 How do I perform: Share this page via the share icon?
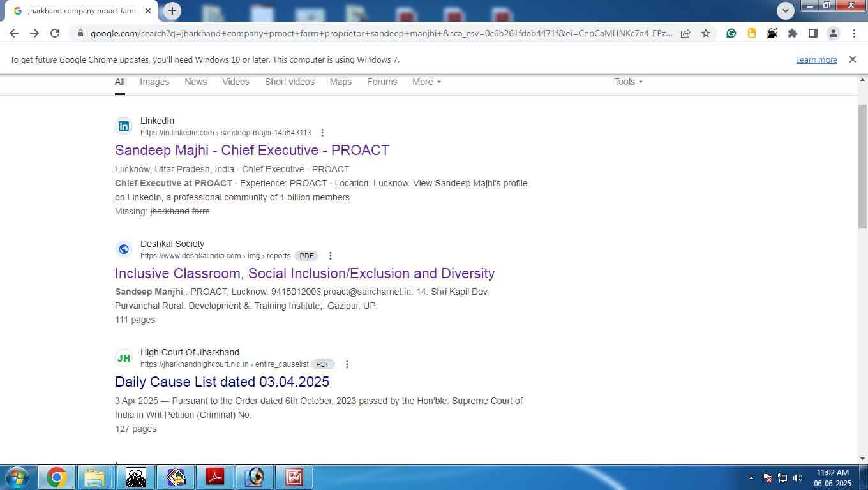685,33
